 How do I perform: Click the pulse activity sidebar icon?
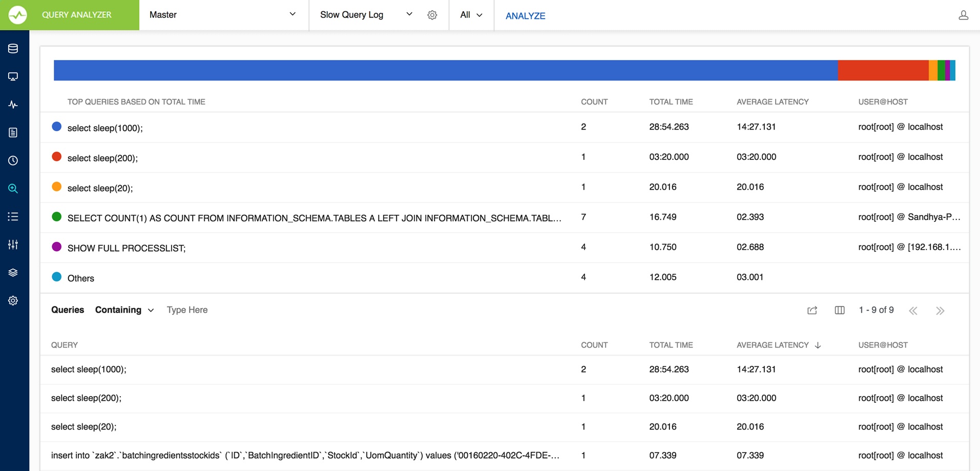coord(13,105)
